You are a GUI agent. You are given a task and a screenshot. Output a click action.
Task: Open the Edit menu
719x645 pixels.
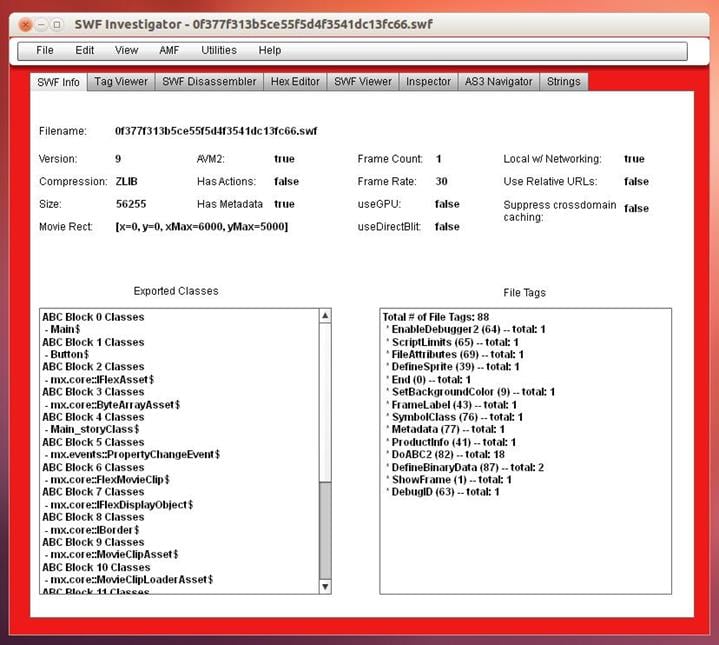point(85,50)
